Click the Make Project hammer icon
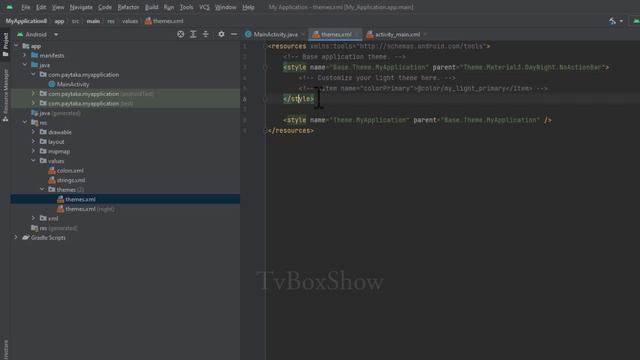 (613, 21)
